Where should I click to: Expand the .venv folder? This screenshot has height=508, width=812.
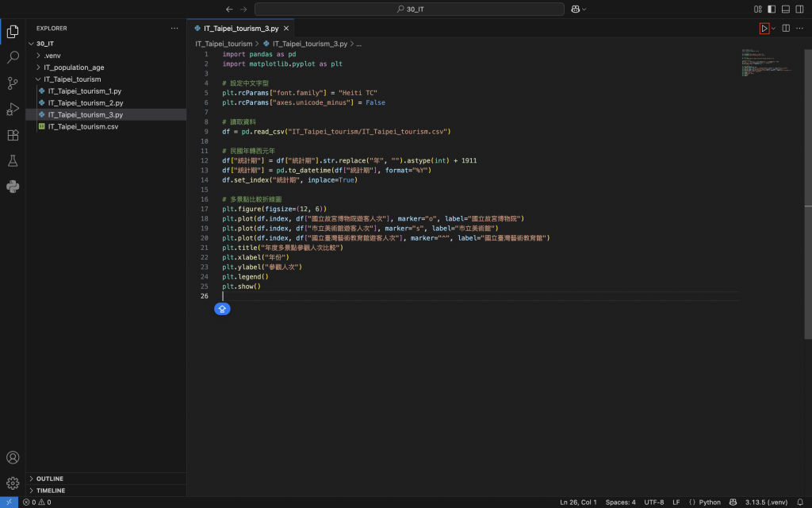[52, 56]
